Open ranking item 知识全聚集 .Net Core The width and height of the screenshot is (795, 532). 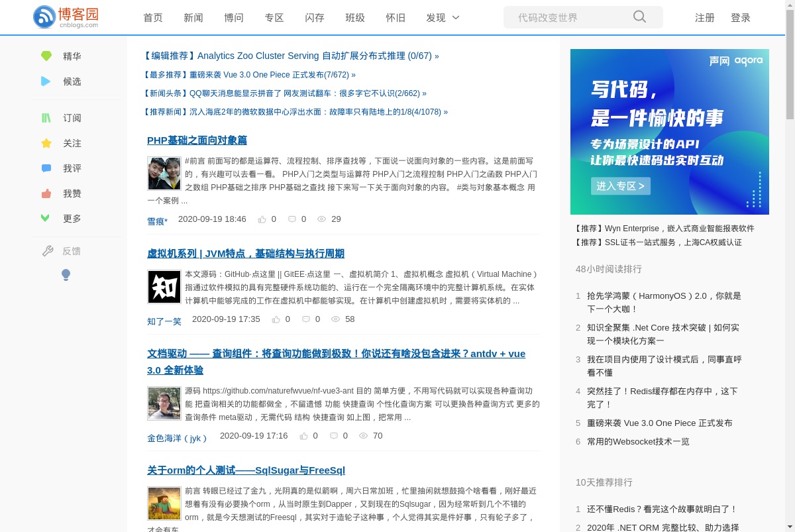click(x=663, y=334)
